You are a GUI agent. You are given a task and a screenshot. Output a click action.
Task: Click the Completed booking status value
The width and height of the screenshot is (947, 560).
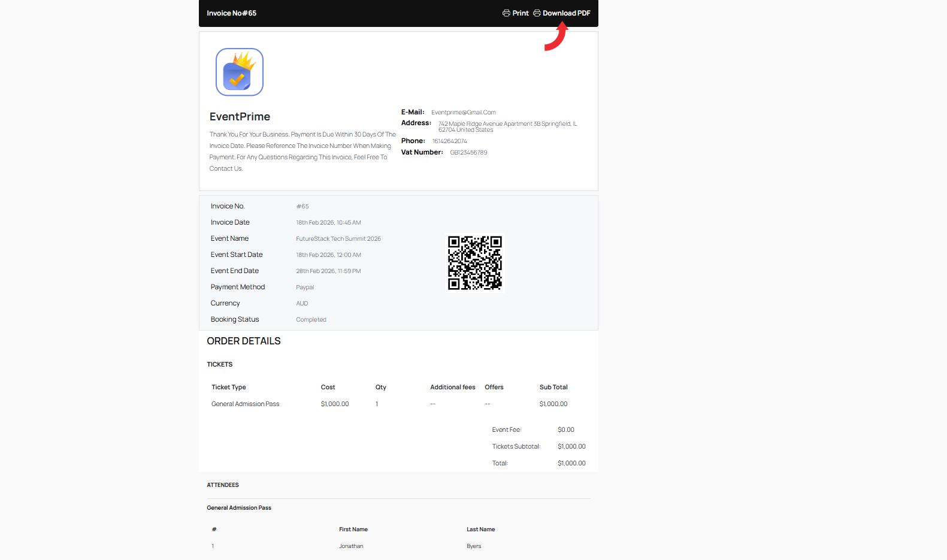[x=311, y=320]
